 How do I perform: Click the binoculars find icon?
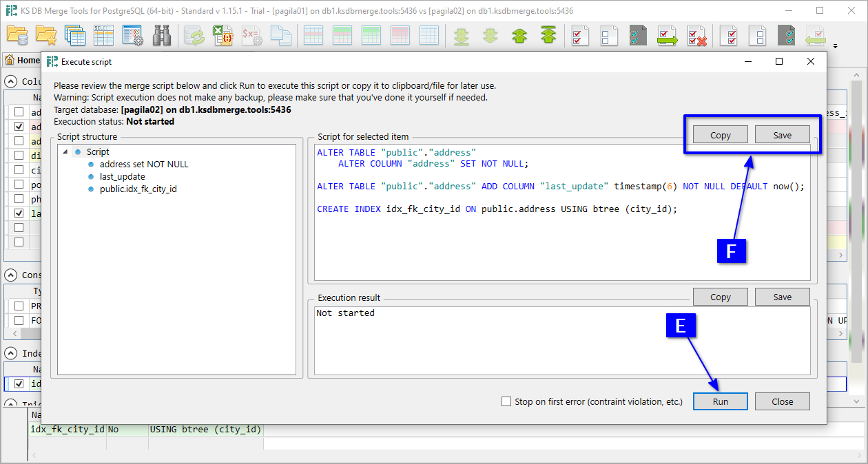[162, 35]
